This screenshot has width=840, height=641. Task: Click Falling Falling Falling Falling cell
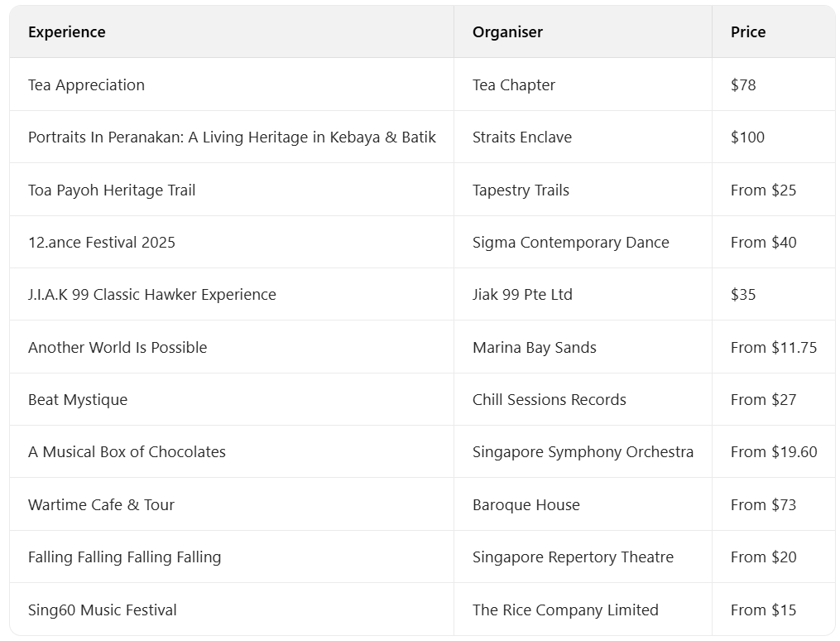(125, 557)
